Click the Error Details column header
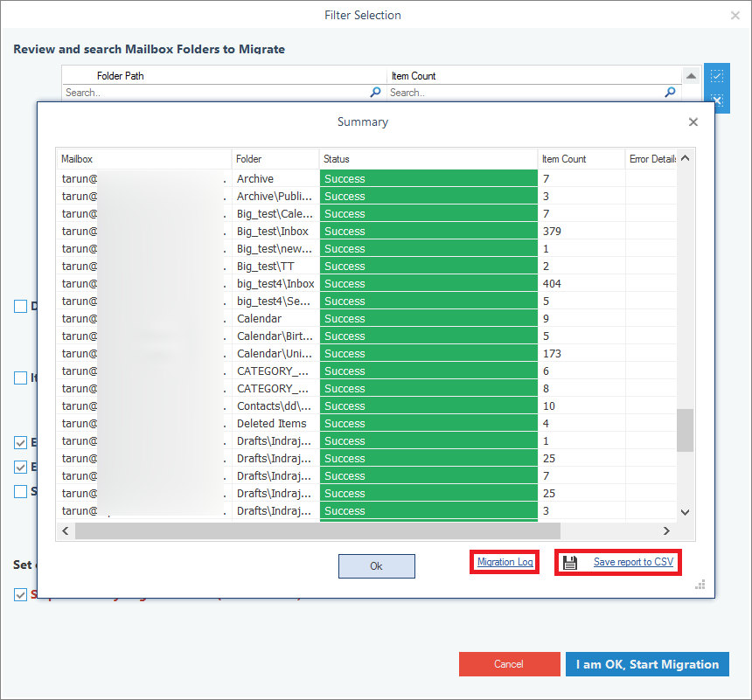752x700 pixels. 651,159
